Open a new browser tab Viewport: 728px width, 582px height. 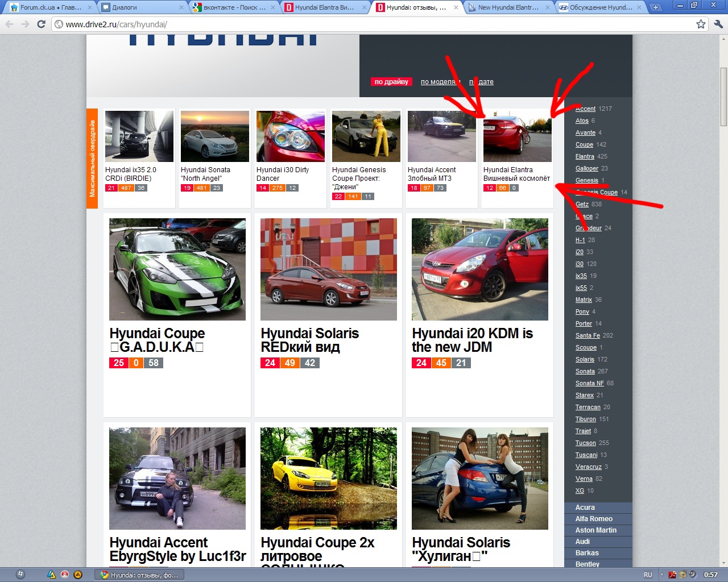(656, 7)
